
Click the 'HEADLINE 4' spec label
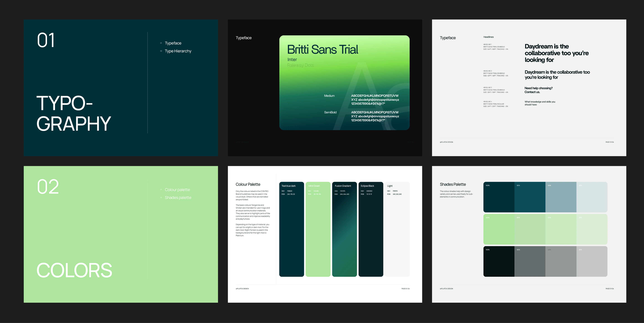click(x=487, y=101)
